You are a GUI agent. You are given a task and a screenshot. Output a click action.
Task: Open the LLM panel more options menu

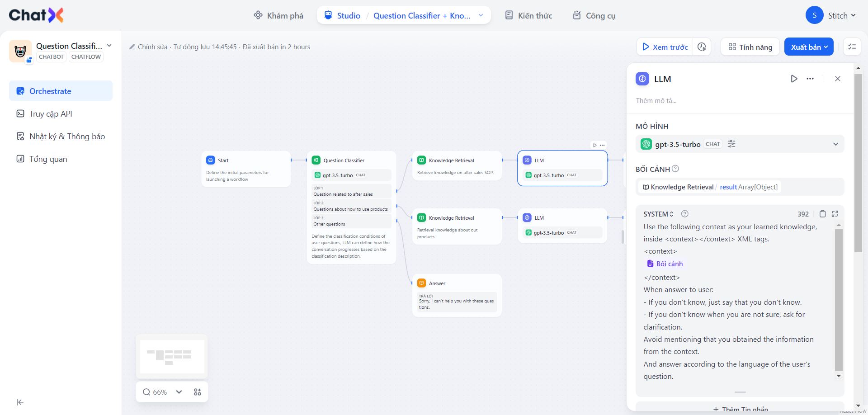click(x=810, y=79)
